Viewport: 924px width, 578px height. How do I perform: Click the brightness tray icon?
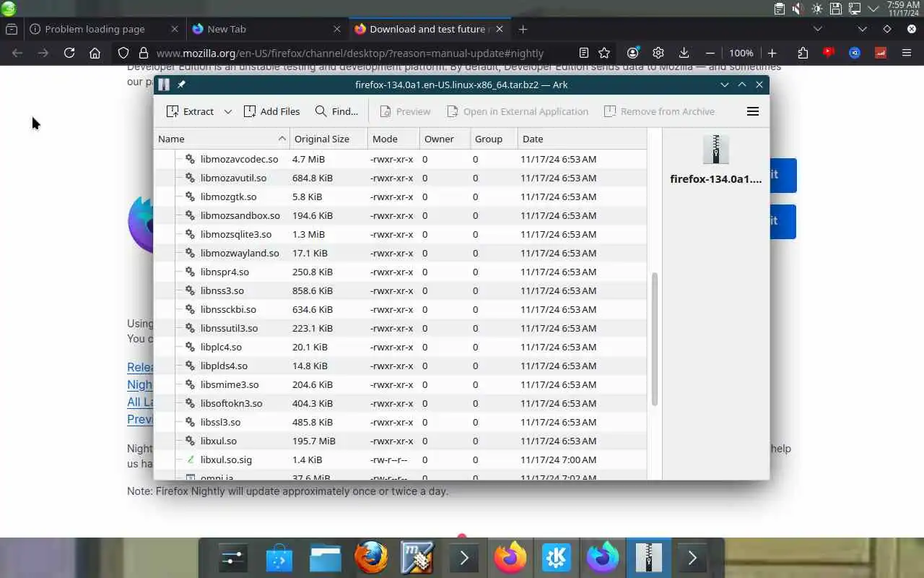pyautogui.click(x=816, y=9)
